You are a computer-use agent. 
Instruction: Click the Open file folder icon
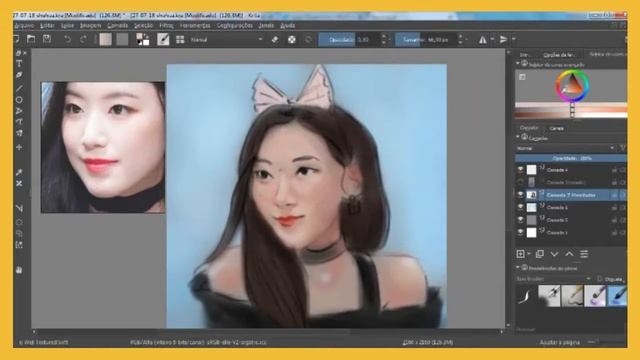click(x=31, y=39)
